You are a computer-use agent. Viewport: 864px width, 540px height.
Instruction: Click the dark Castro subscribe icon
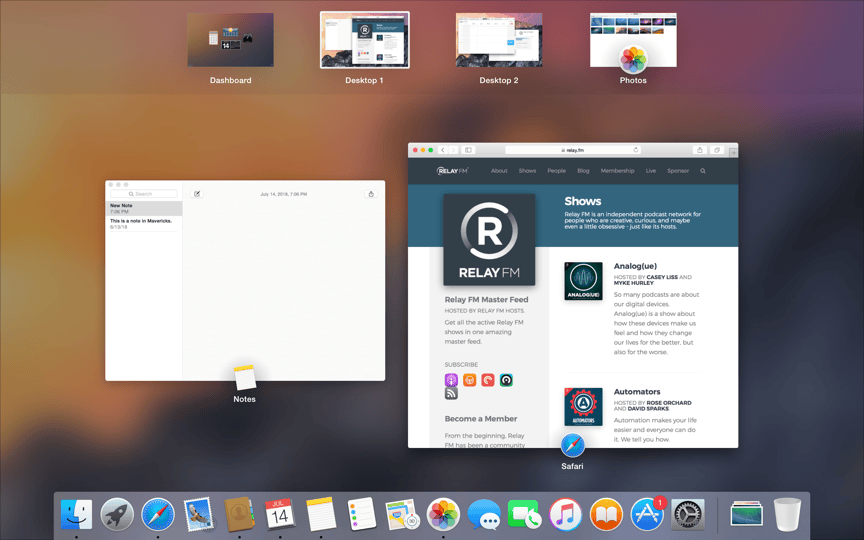506,380
